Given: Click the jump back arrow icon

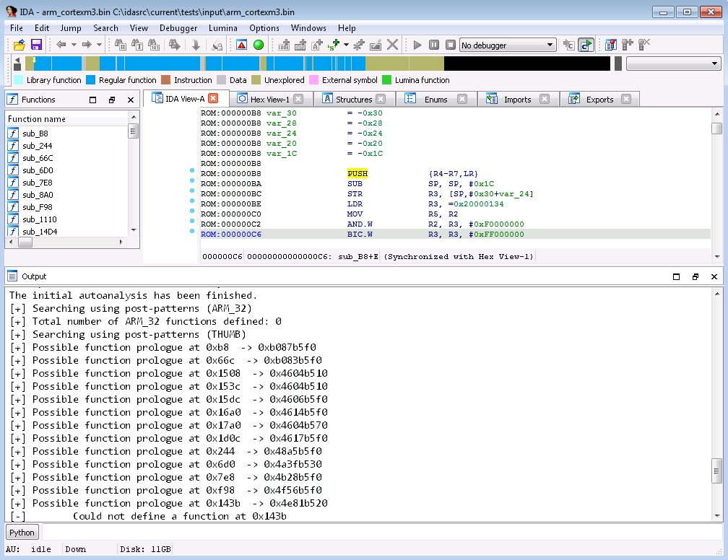Looking at the screenshot, I should [61, 45].
